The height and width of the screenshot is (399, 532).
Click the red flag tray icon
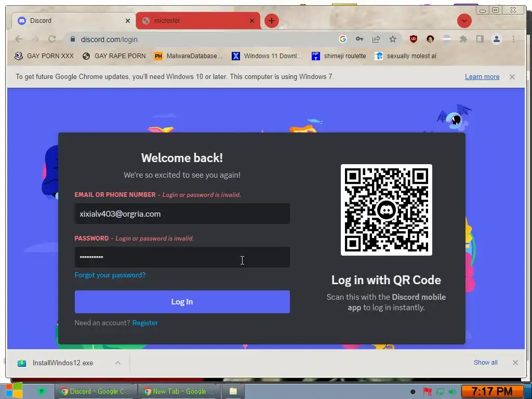click(x=427, y=392)
